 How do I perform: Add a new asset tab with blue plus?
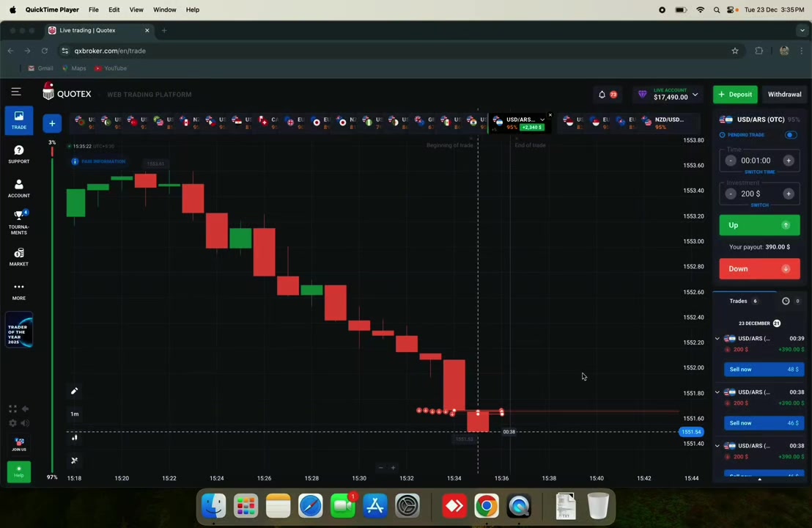coord(52,123)
